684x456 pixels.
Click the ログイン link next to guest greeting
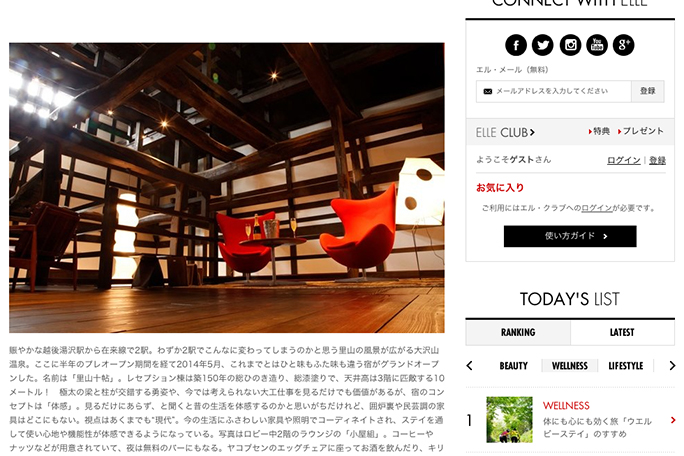[x=624, y=160]
